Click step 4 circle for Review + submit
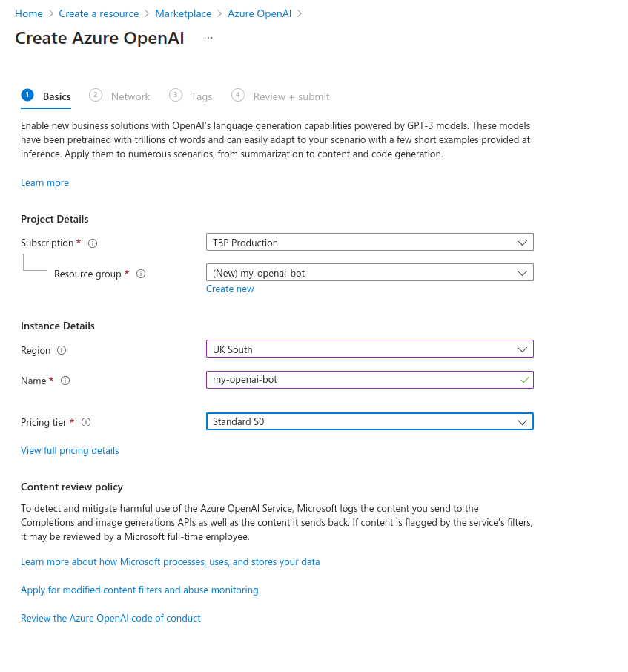628x672 pixels. tap(238, 95)
